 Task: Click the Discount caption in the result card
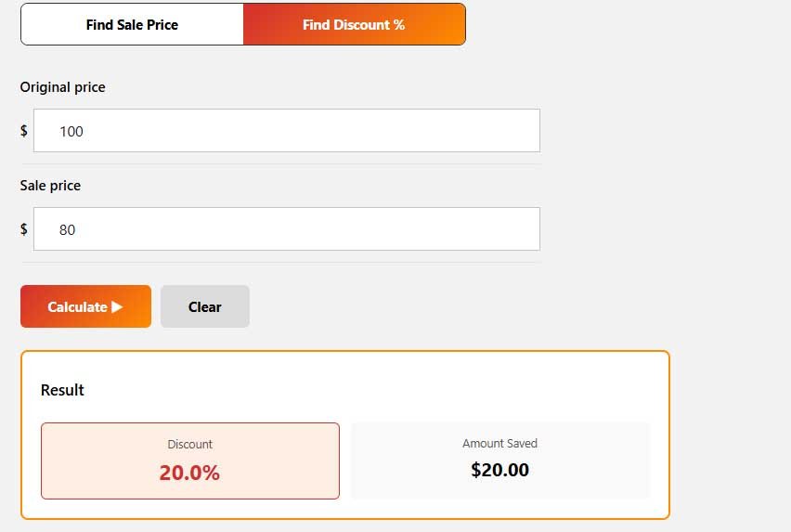[189, 444]
